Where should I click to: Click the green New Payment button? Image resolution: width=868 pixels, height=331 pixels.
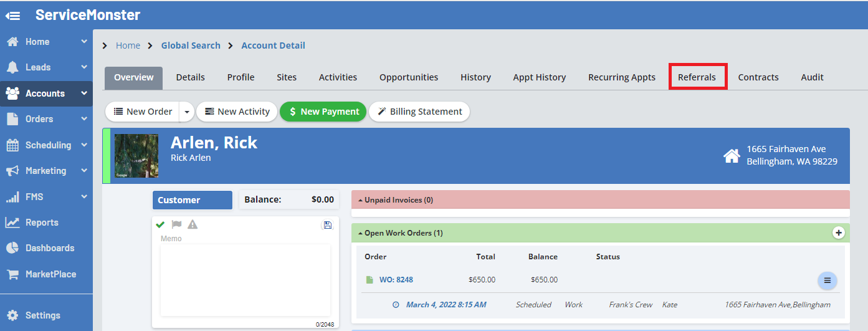[323, 112]
